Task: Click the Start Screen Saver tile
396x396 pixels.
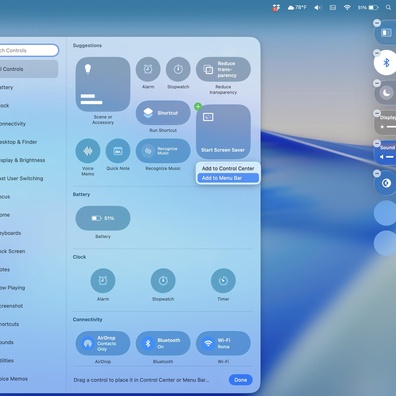Action: click(223, 131)
